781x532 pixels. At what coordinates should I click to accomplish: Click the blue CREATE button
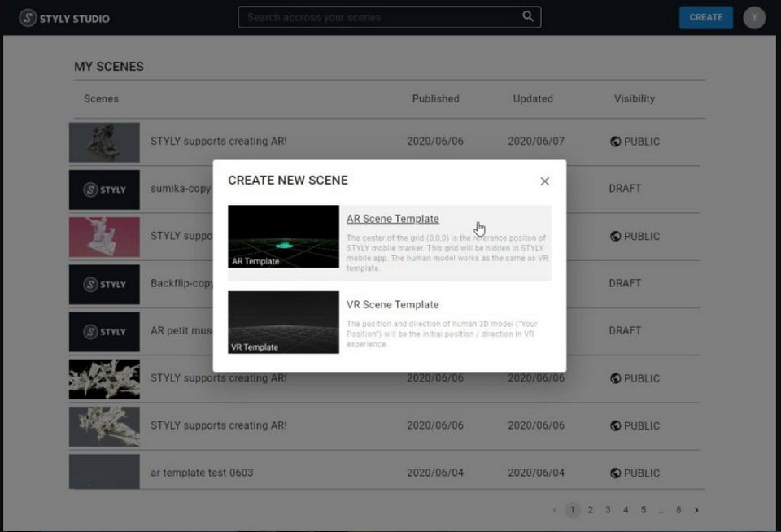706,17
